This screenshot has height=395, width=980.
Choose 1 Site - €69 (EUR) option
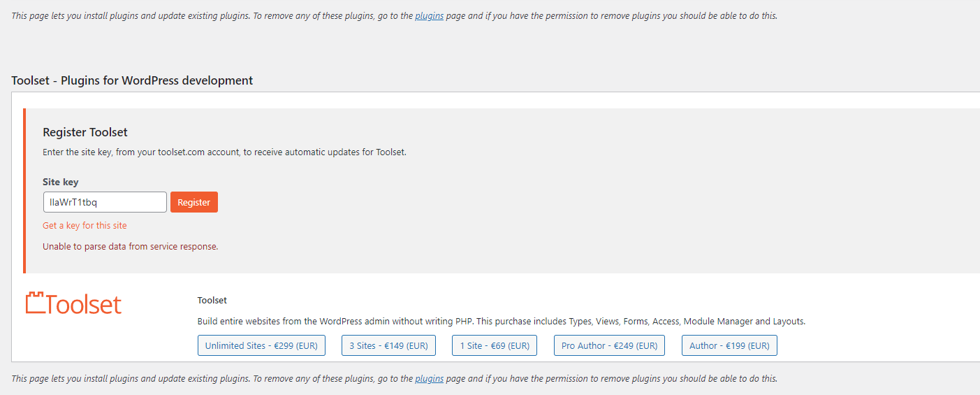pos(495,345)
